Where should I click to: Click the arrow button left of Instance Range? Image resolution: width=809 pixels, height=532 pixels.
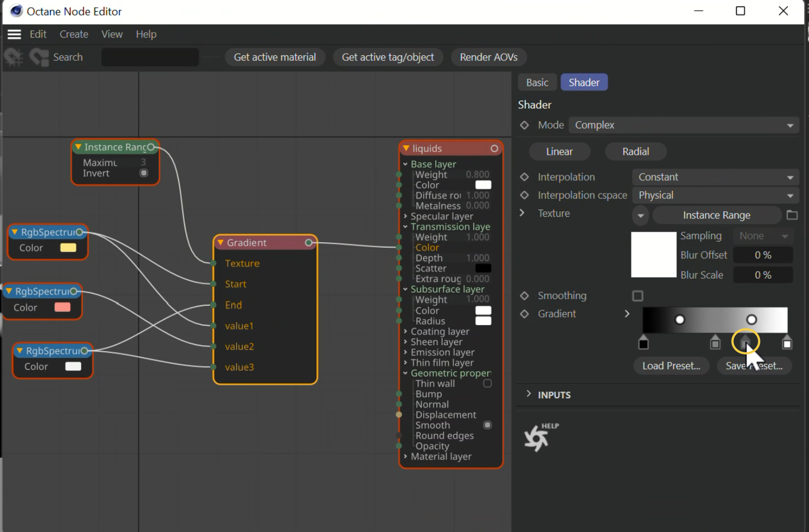click(x=640, y=215)
